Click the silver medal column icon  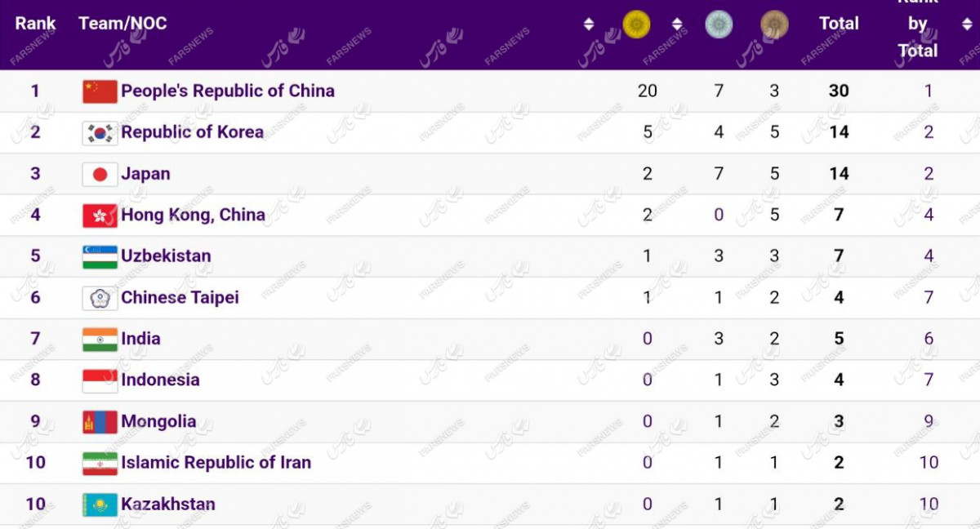(x=719, y=24)
